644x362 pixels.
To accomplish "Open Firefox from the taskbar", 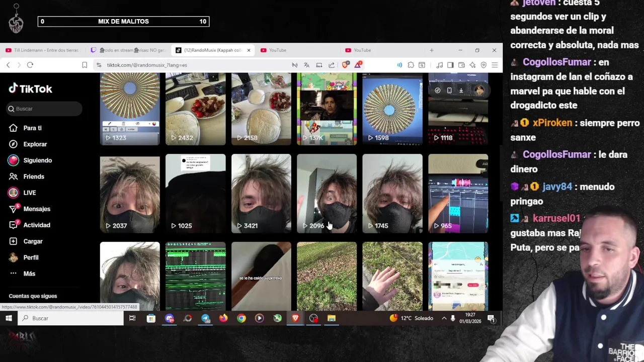I will (223, 318).
